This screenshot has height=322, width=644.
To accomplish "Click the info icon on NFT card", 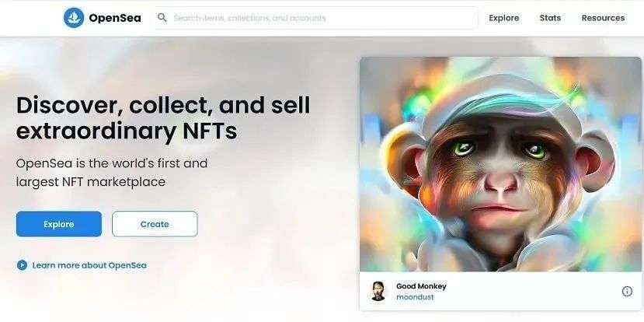I will click(627, 291).
